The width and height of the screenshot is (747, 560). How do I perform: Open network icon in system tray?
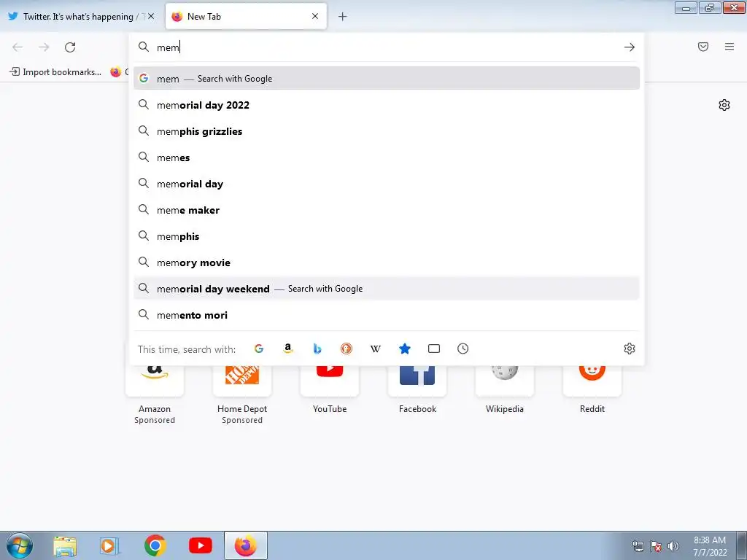point(638,546)
